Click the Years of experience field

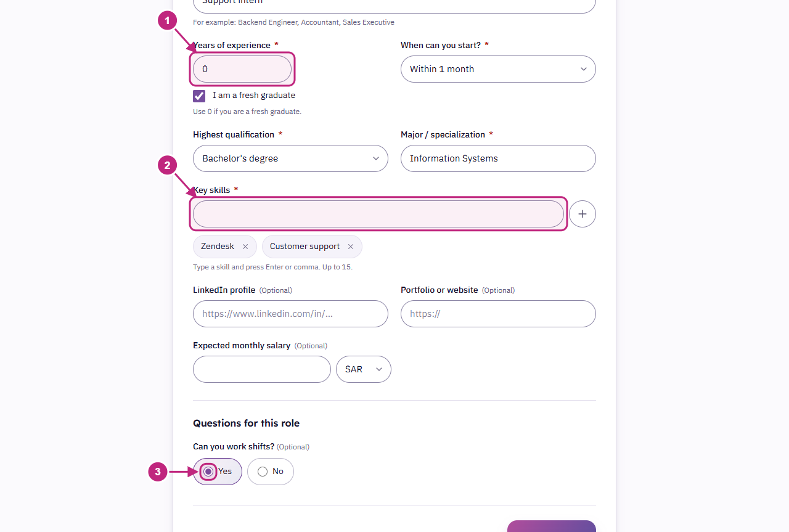click(242, 69)
